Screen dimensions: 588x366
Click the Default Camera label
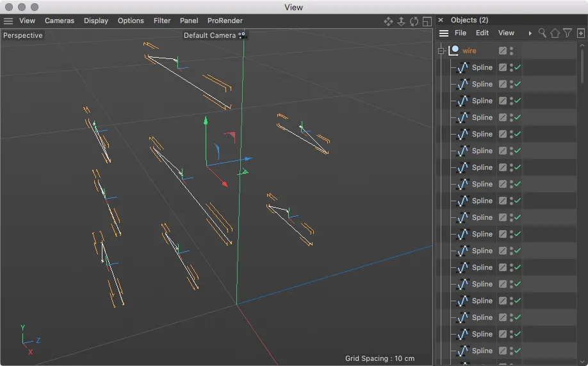[209, 35]
